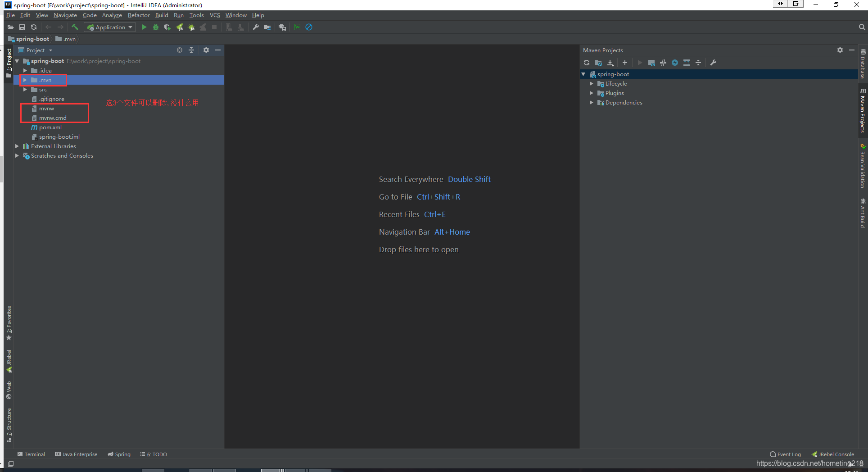
Task: Click the Build Project hammer icon
Action: click(x=75, y=27)
